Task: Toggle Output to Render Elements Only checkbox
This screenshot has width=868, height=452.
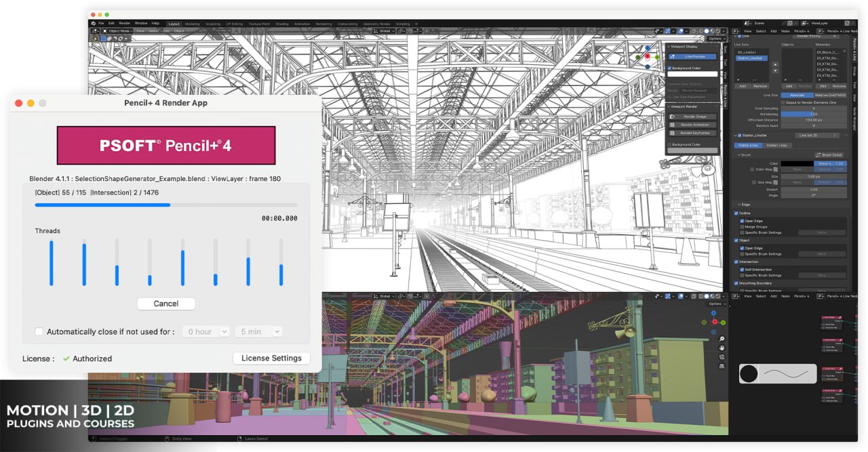Action: pos(783,102)
